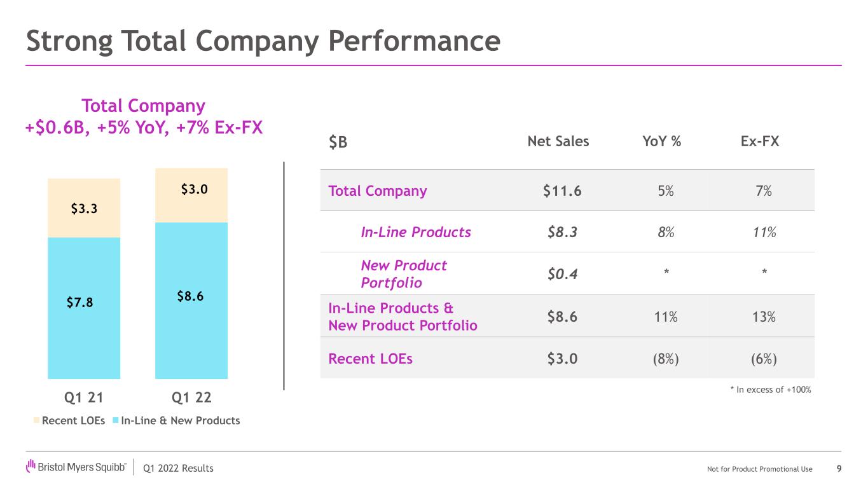The image size is (868, 487).
Task: Select the Q1 21 $3.3 Recent LOEs segment
Action: (x=84, y=208)
